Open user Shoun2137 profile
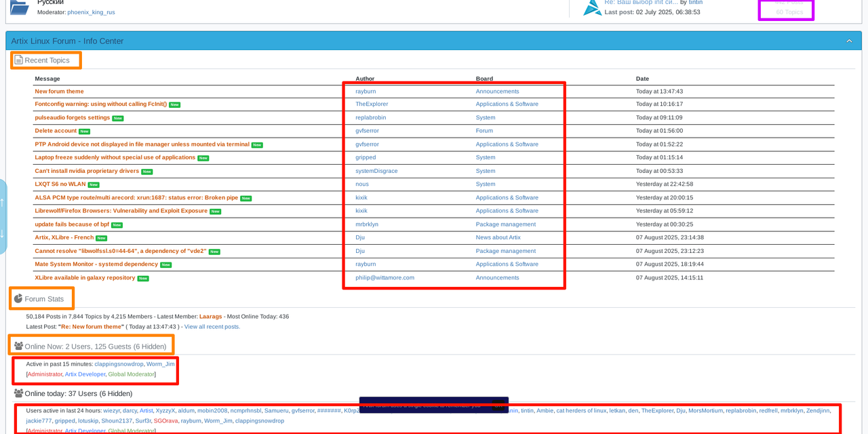The width and height of the screenshot is (868, 434). coord(117,421)
